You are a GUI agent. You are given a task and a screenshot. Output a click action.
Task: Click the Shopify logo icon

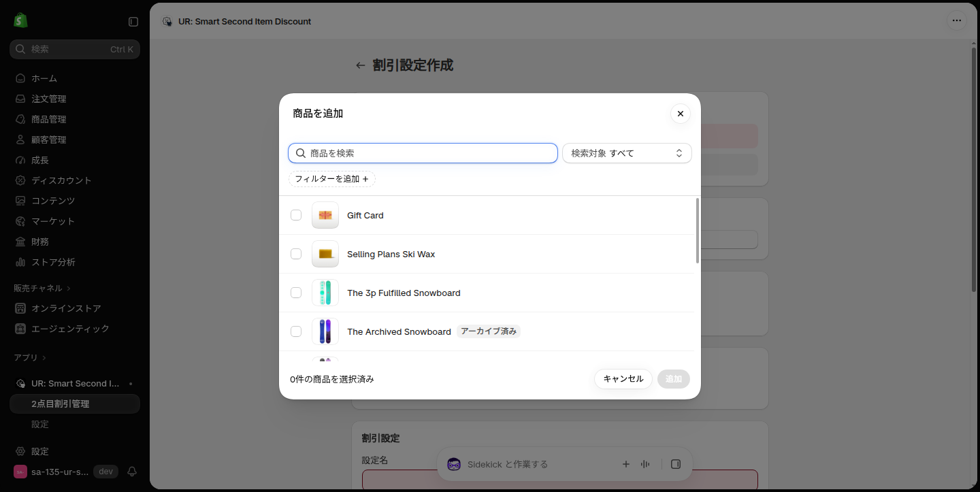tap(20, 20)
